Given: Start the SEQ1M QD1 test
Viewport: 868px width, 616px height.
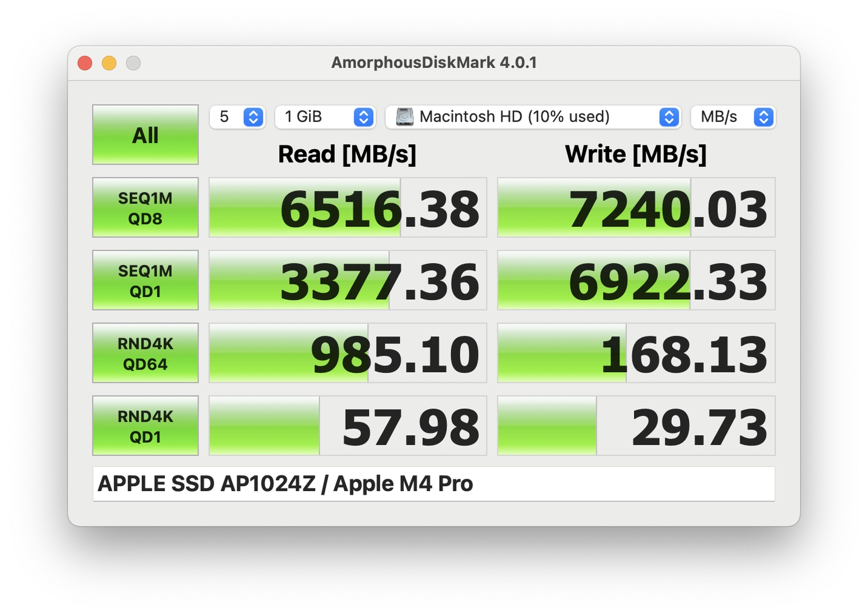Looking at the screenshot, I should point(145,280).
